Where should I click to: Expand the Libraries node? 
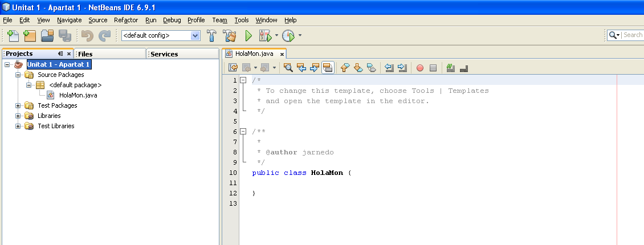pyautogui.click(x=18, y=116)
